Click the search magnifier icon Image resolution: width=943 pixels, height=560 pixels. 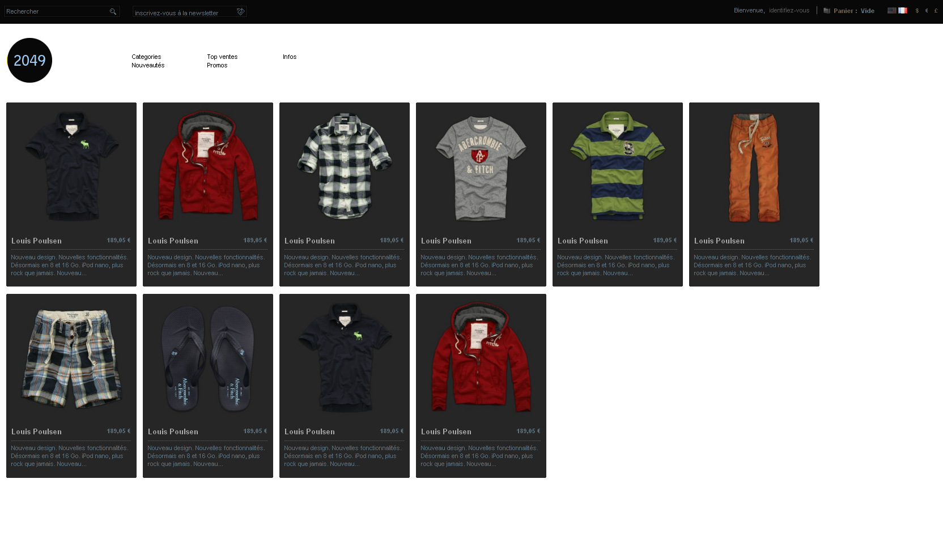coord(113,11)
